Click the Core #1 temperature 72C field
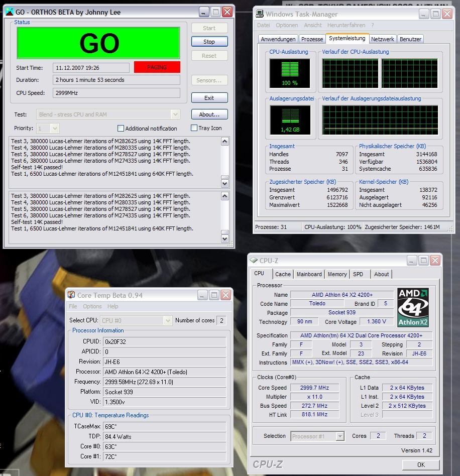Image resolution: width=460 pixels, height=476 pixels. click(x=165, y=456)
